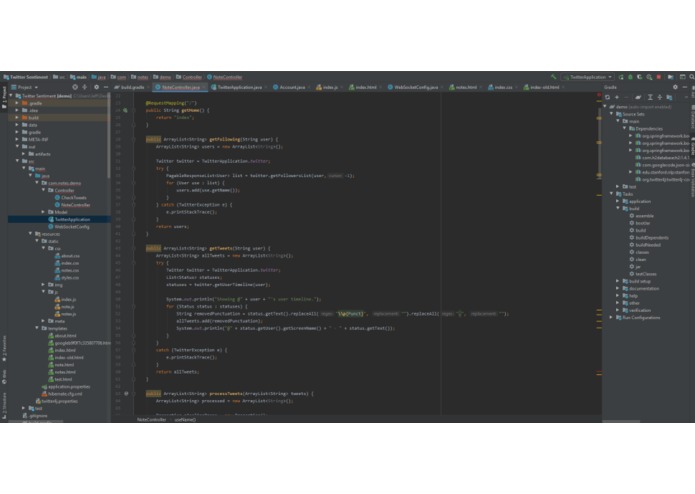Expand the .gradle folder
695x494 pixels.
tap(17, 103)
